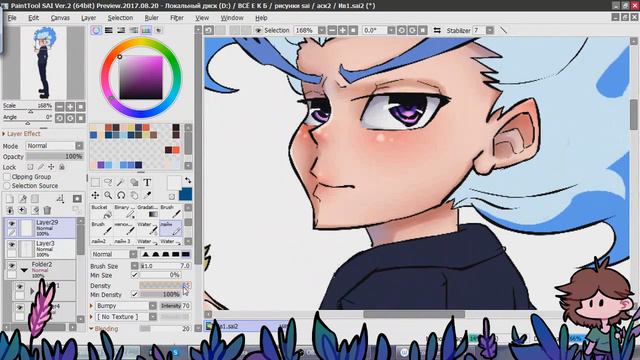Select the lasso selection tool
The image size is (640, 360).
coord(108,182)
